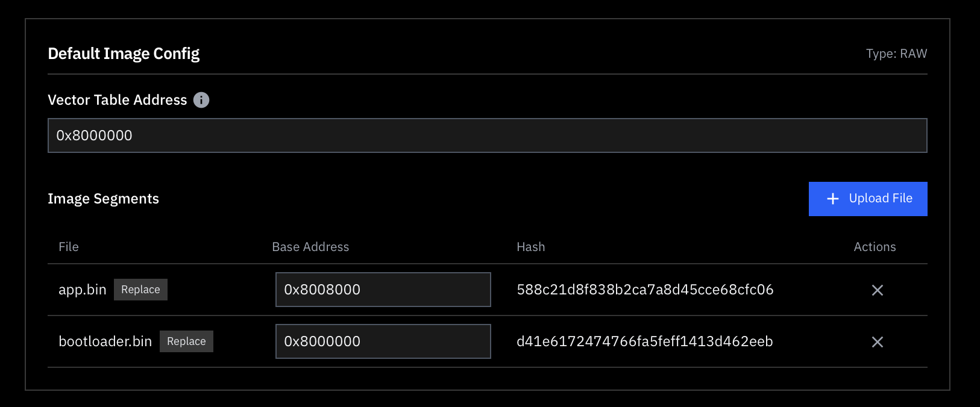Click the Type: RAW label

pyautogui.click(x=896, y=54)
